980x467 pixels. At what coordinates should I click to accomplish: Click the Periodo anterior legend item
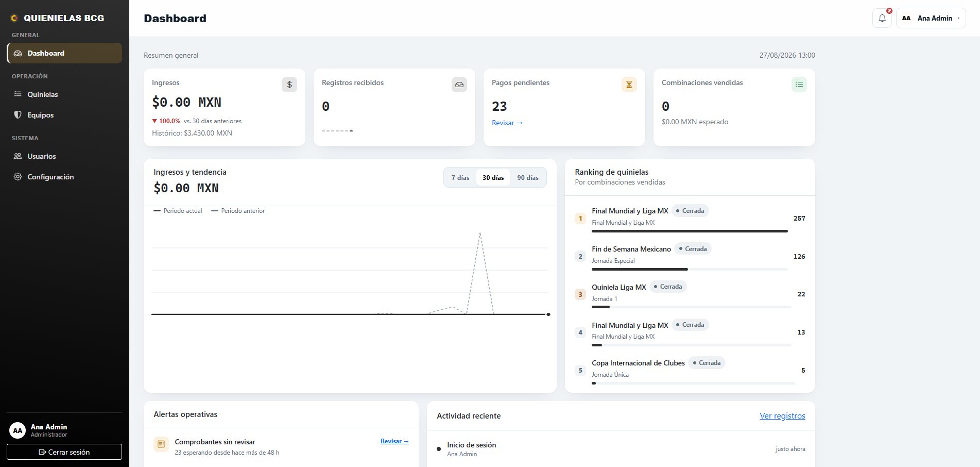(238, 211)
